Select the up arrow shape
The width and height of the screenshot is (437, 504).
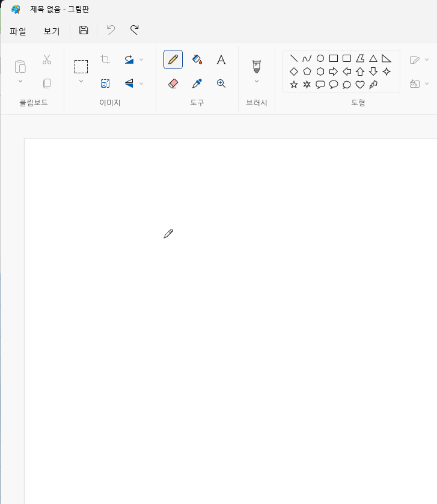(x=360, y=71)
